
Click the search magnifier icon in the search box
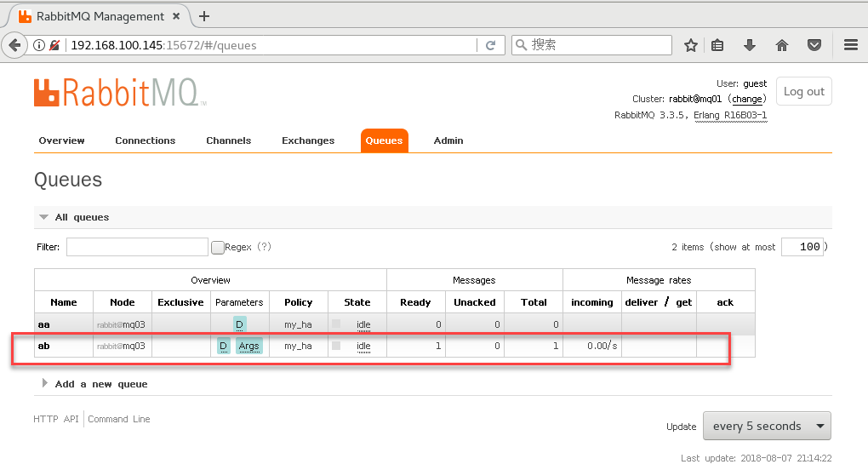[x=521, y=45]
